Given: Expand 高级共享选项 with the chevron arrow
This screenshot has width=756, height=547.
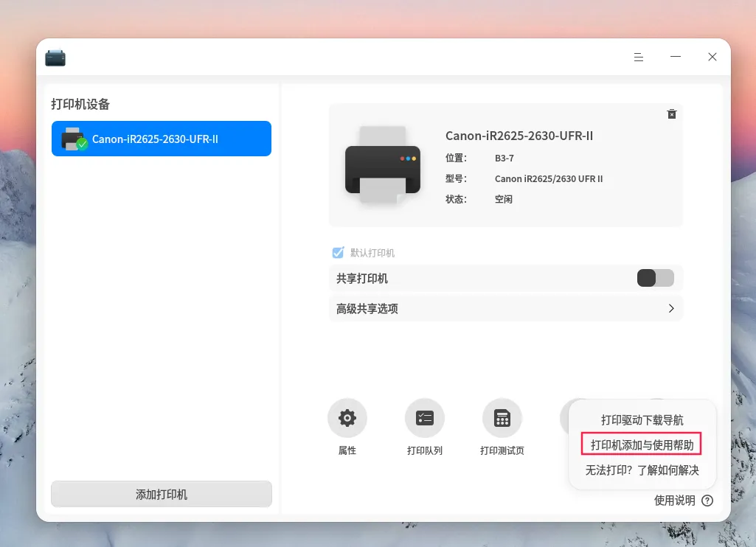Looking at the screenshot, I should click(x=671, y=308).
